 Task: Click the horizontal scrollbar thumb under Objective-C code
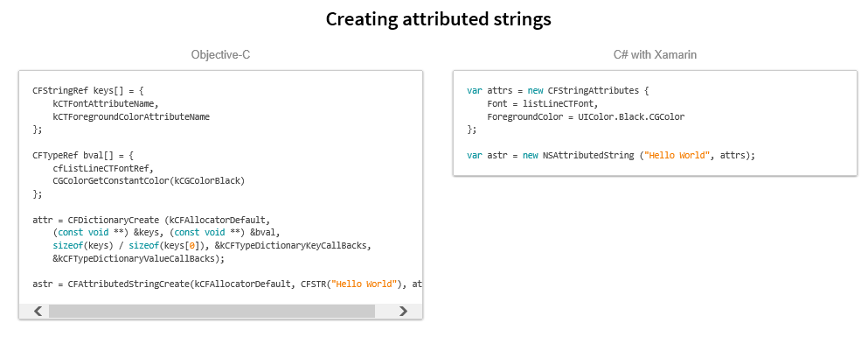(x=212, y=311)
